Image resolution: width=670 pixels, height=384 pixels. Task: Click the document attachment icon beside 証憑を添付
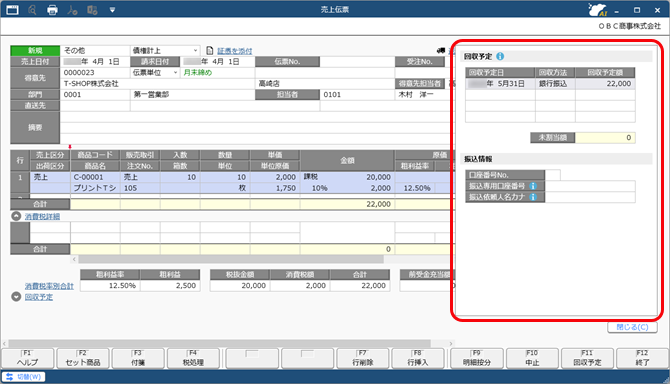(209, 50)
